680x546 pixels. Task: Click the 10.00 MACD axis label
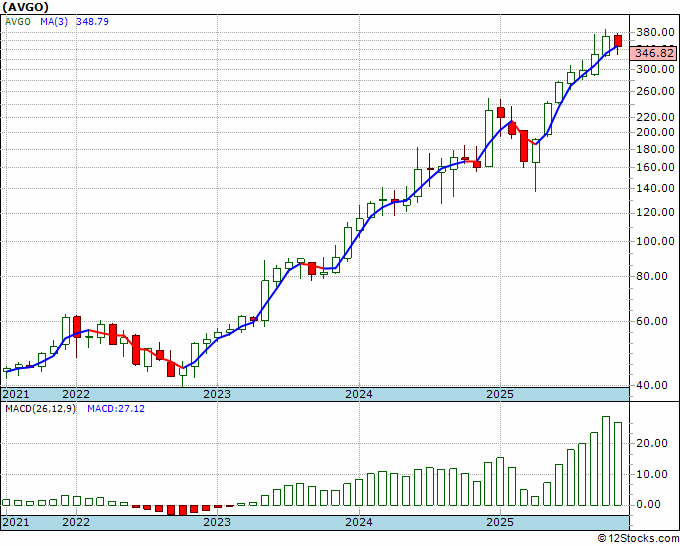653,474
